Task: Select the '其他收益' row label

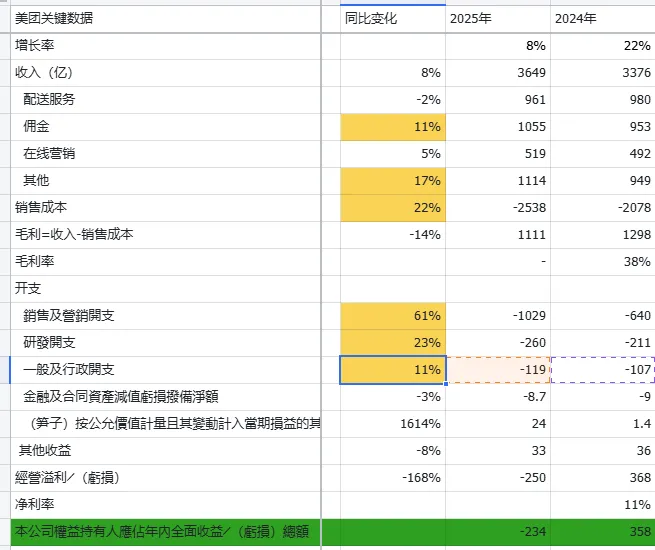Action: click(x=165, y=451)
